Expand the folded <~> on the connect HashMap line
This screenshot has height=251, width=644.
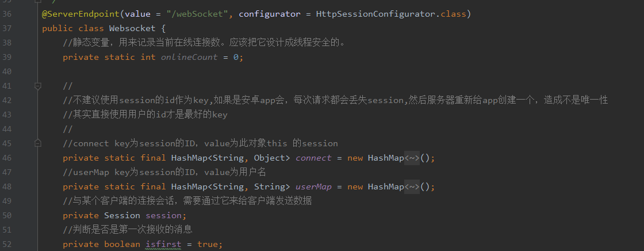point(412,158)
